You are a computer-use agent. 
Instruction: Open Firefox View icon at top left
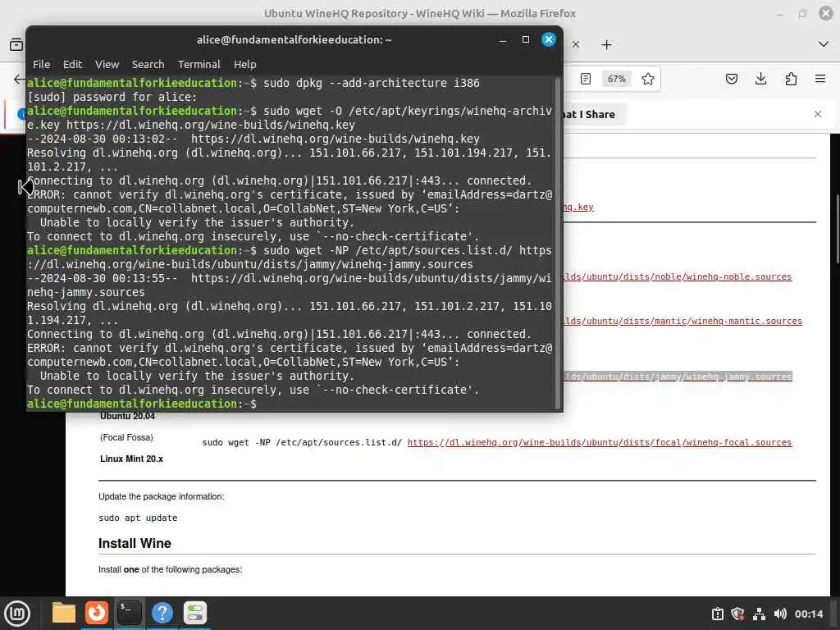16,44
